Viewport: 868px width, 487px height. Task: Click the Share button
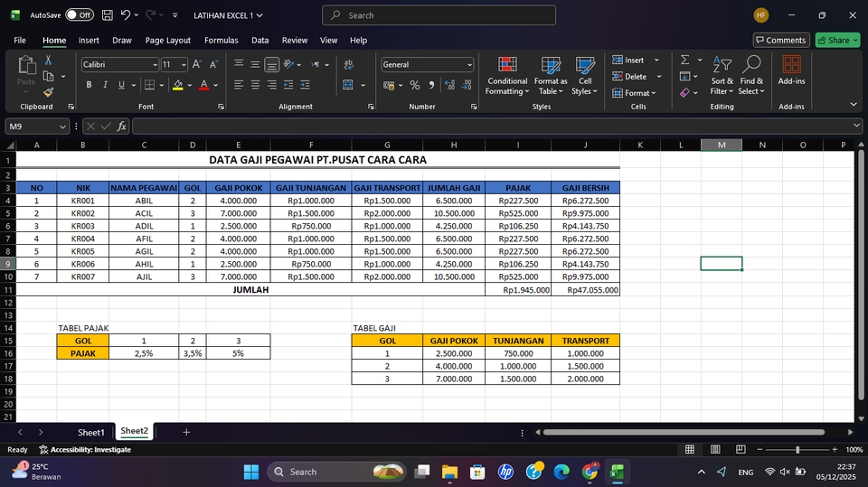[837, 40]
